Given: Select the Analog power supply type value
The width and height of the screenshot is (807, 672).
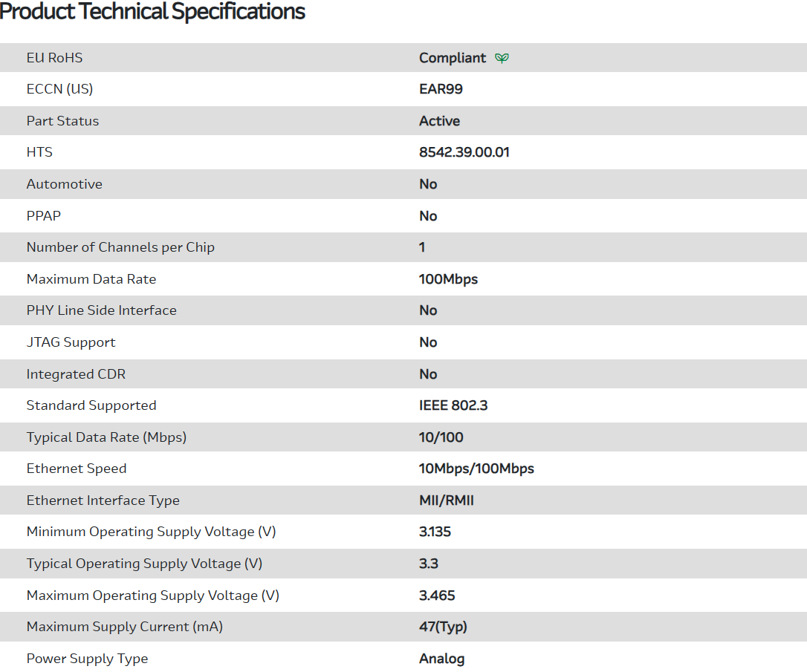Looking at the screenshot, I should (441, 659).
